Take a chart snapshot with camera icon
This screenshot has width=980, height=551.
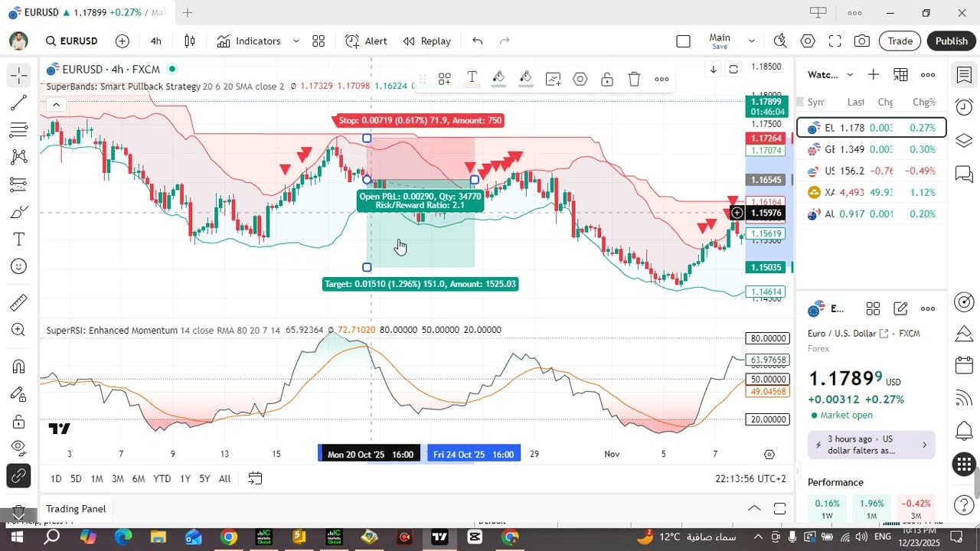[862, 41]
